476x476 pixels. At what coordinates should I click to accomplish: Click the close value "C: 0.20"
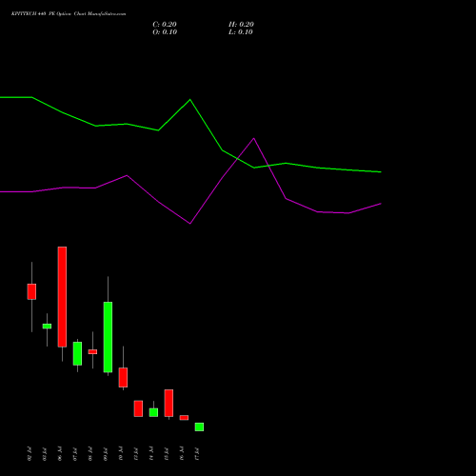pyautogui.click(x=165, y=25)
